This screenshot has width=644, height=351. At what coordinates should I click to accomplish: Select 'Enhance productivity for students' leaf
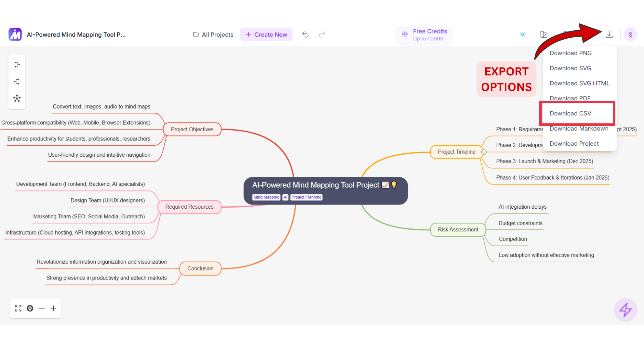tap(79, 139)
